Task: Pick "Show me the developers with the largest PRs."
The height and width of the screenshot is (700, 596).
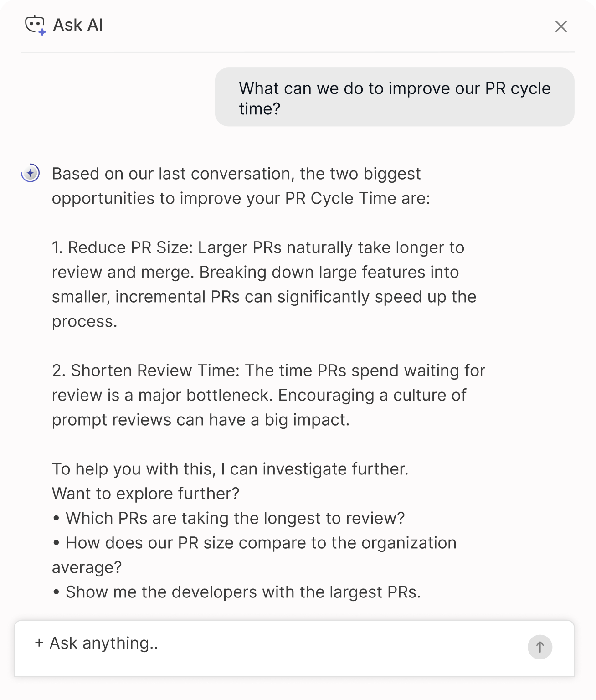Action: 243,592
